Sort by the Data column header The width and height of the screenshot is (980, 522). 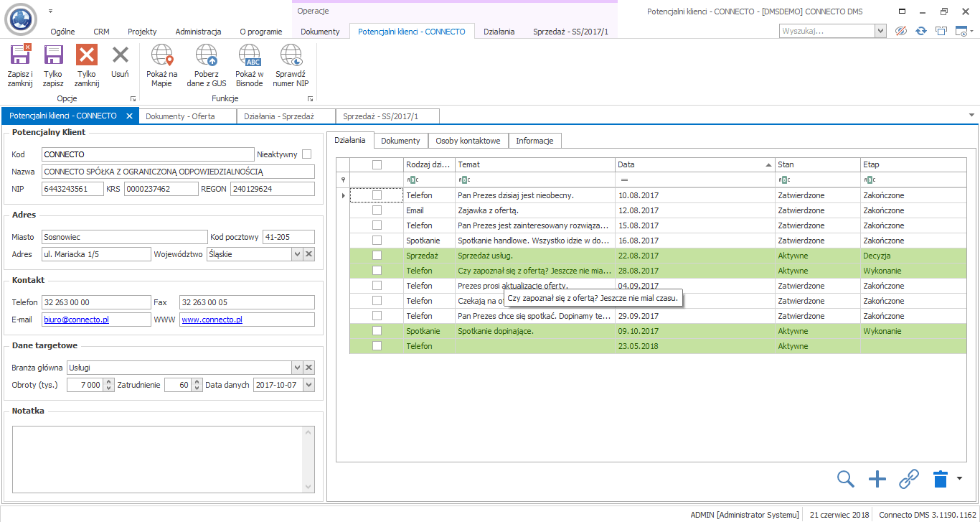click(x=695, y=164)
